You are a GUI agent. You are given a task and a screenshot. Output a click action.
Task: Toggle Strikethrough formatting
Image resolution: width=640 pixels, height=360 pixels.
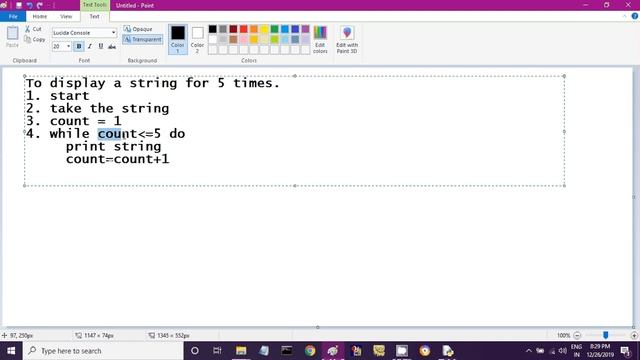[112, 47]
